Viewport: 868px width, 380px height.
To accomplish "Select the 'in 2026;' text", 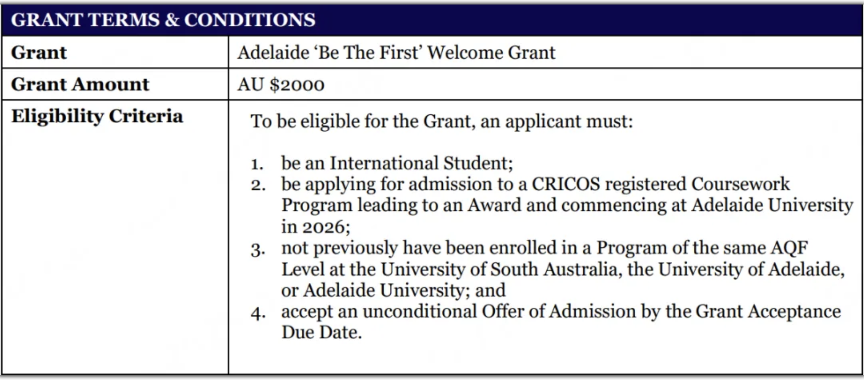I will (x=315, y=227).
